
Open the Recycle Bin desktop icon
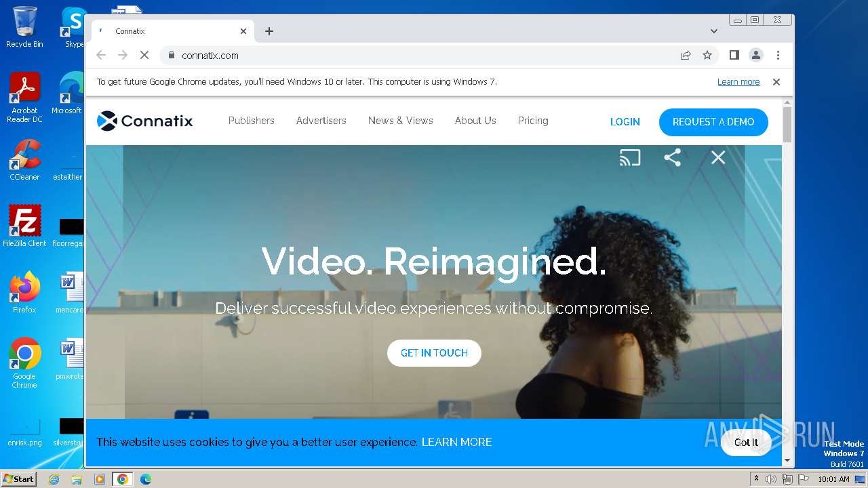(24, 27)
